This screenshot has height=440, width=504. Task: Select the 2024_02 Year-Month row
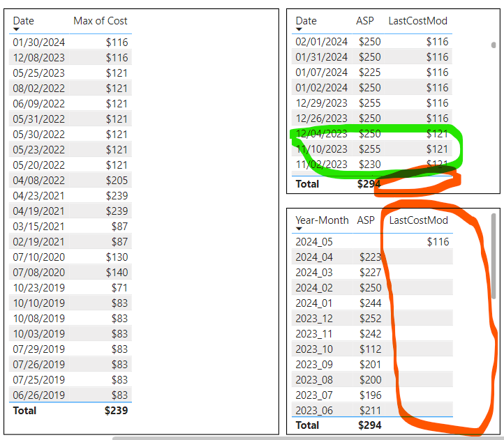point(372,288)
